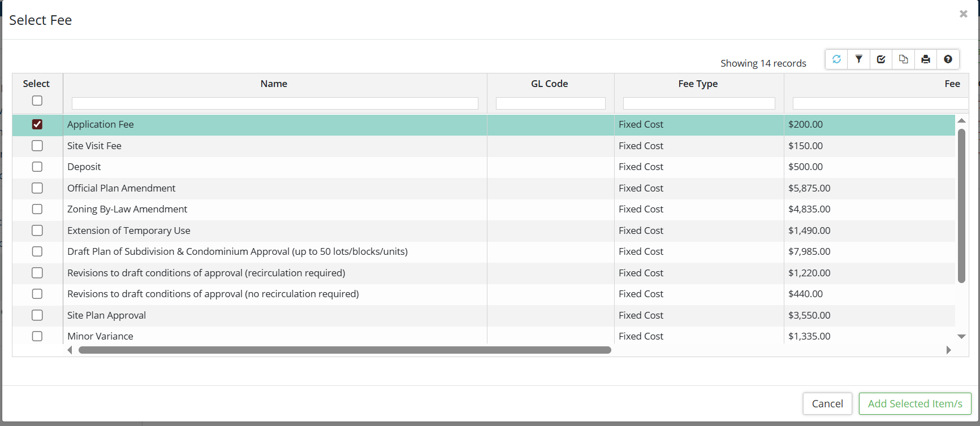This screenshot has height=426, width=980.
Task: Click the $1,490.00 fee amount
Action: coord(810,231)
